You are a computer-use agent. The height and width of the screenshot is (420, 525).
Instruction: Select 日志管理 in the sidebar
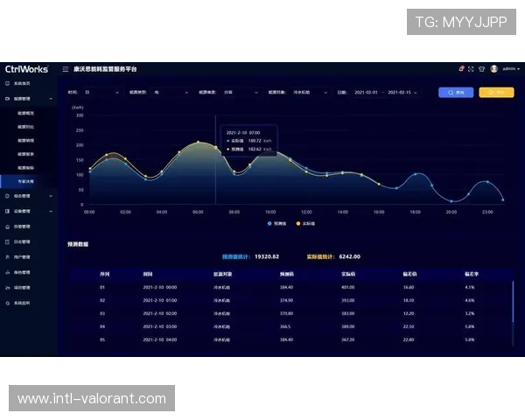point(22,241)
